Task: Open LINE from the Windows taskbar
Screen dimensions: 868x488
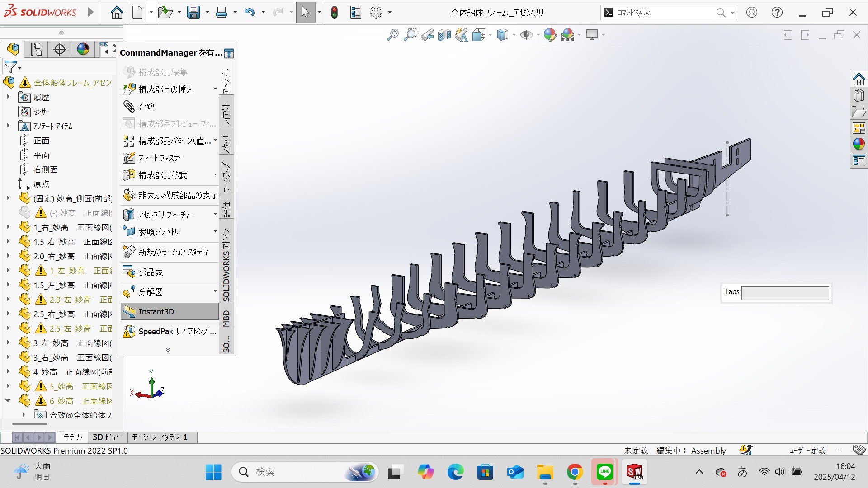Action: pos(604,472)
